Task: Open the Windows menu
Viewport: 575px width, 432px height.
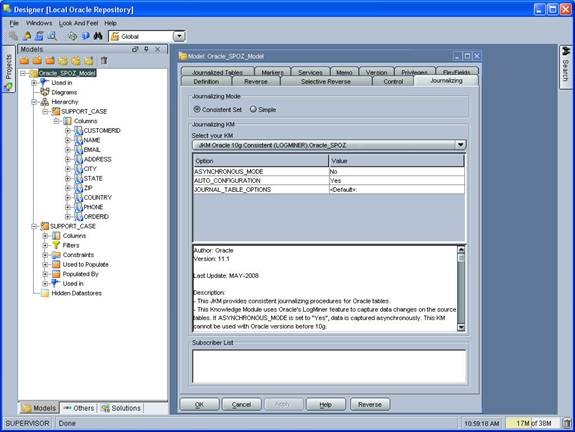Action: pyautogui.click(x=39, y=23)
